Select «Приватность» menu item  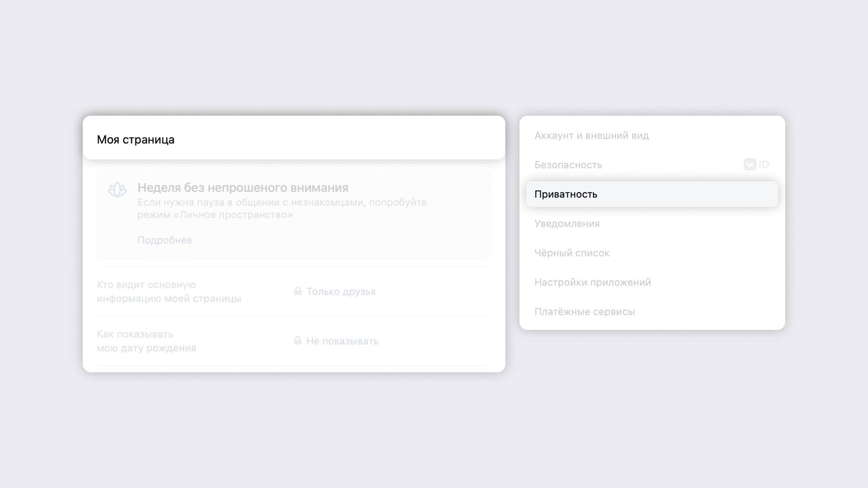pyautogui.click(x=651, y=194)
